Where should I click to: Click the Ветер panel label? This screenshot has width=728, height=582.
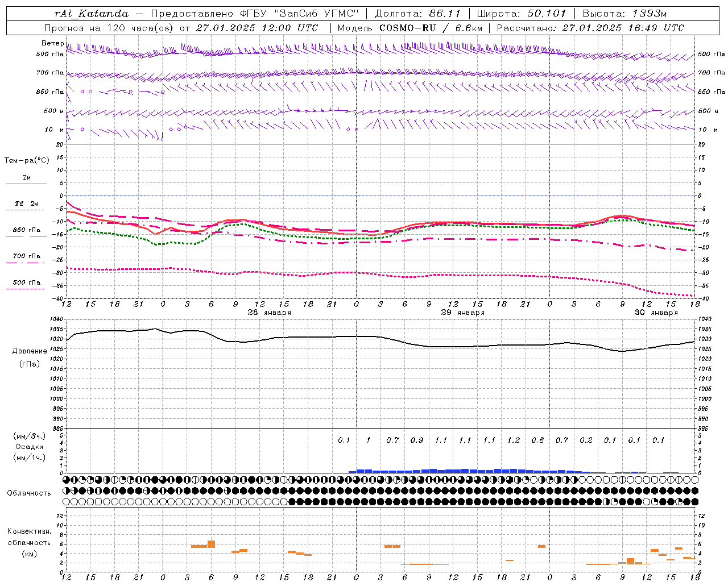[x=52, y=43]
